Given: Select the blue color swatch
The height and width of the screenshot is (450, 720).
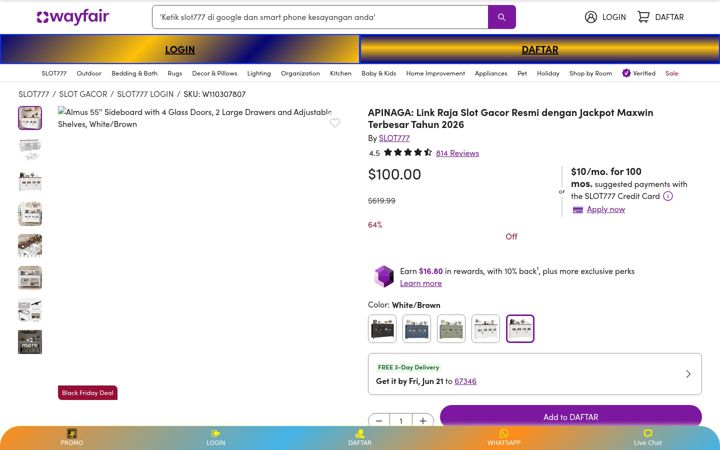Looking at the screenshot, I should click(416, 329).
